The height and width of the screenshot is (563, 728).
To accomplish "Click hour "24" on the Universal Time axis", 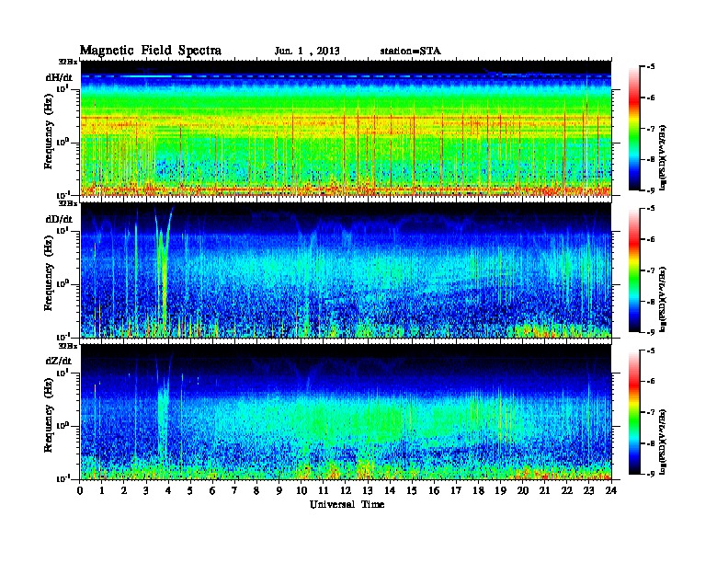I will click(611, 491).
